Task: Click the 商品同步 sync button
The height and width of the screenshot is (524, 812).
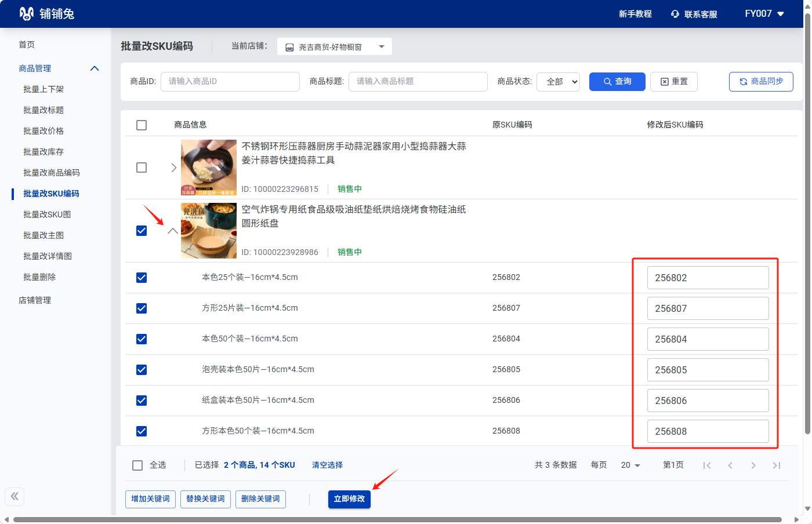Action: pyautogui.click(x=761, y=82)
